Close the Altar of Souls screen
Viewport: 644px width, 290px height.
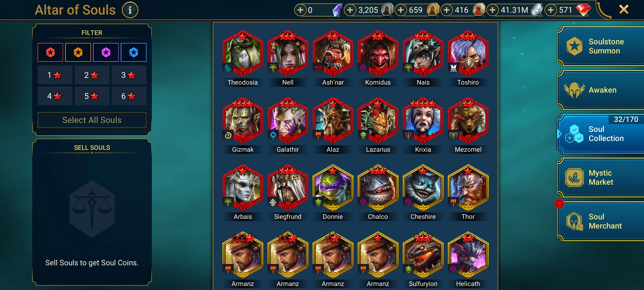[624, 10]
